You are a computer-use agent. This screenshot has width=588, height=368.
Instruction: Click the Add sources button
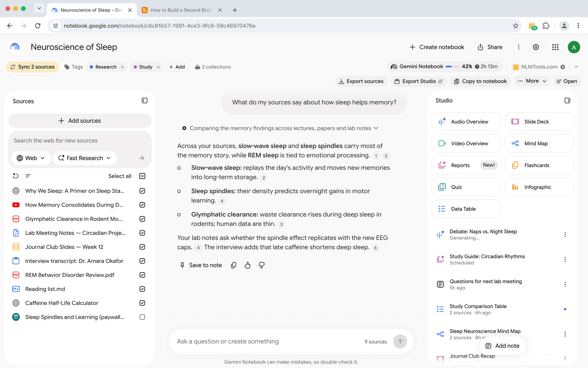tap(80, 121)
